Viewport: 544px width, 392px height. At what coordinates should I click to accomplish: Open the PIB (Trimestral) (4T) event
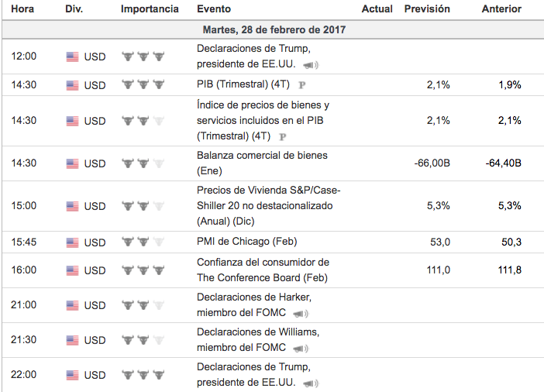(243, 84)
